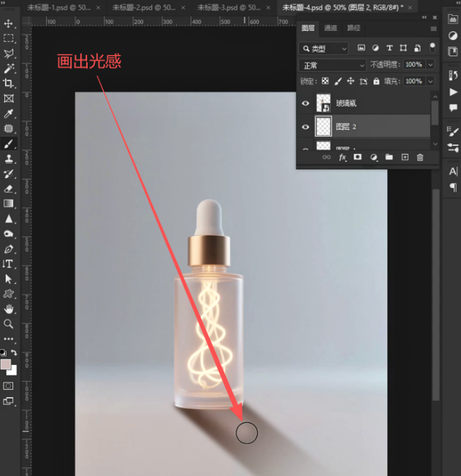Select the Gradient tool
This screenshot has height=476, width=461.
coord(8,204)
